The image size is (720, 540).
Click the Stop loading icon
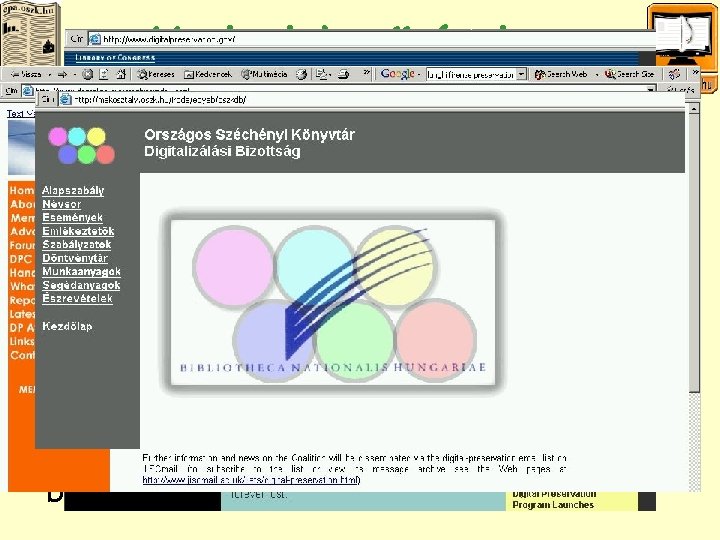pos(87,74)
